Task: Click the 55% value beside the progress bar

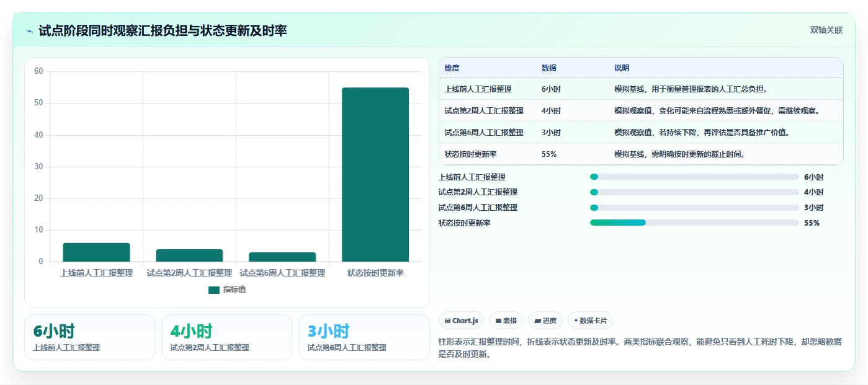Action: pos(812,223)
